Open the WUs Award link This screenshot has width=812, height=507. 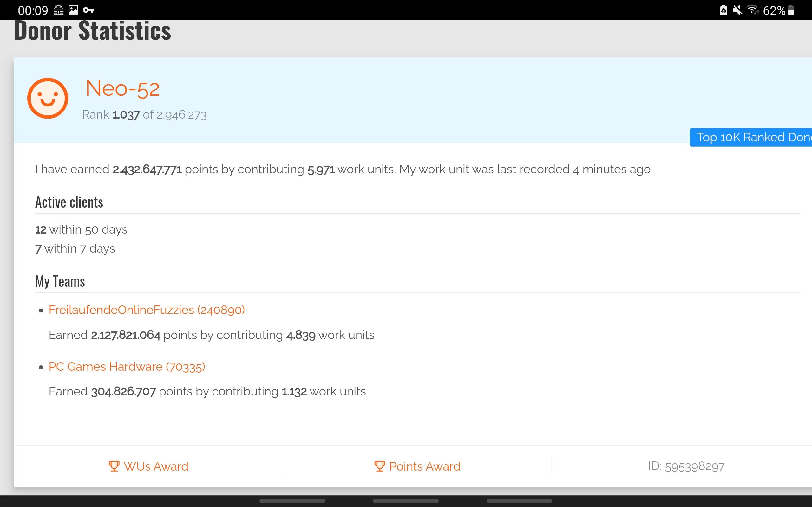coord(148,466)
